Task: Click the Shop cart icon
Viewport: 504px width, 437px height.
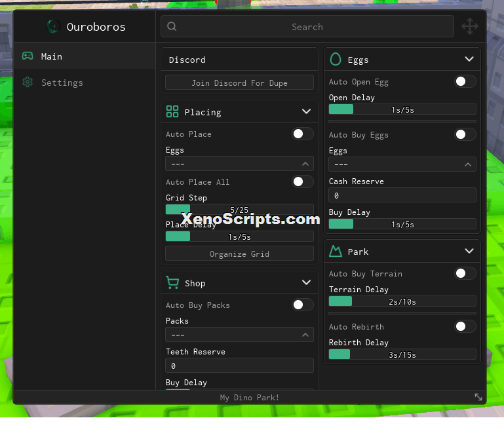Action: point(172,283)
